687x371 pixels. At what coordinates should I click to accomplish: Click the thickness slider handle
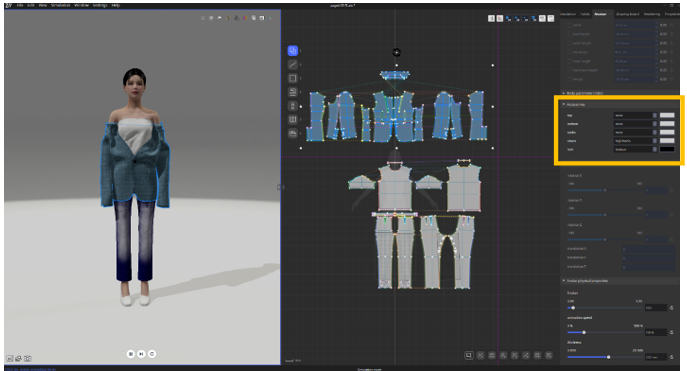pos(608,357)
